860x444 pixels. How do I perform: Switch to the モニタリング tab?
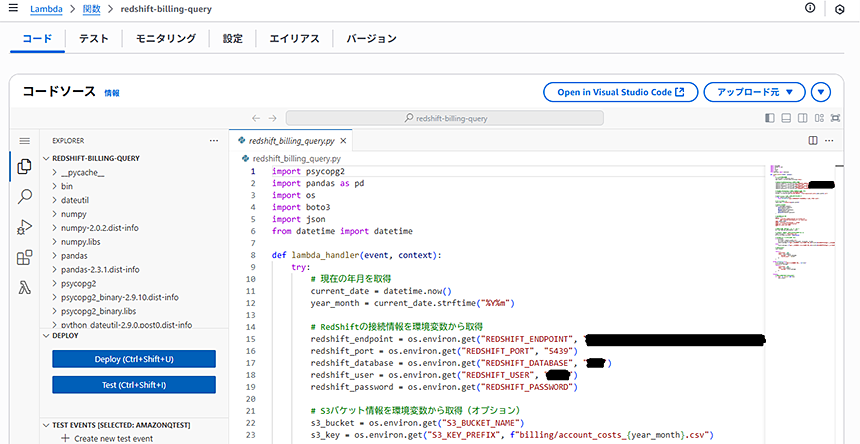pyautogui.click(x=166, y=38)
